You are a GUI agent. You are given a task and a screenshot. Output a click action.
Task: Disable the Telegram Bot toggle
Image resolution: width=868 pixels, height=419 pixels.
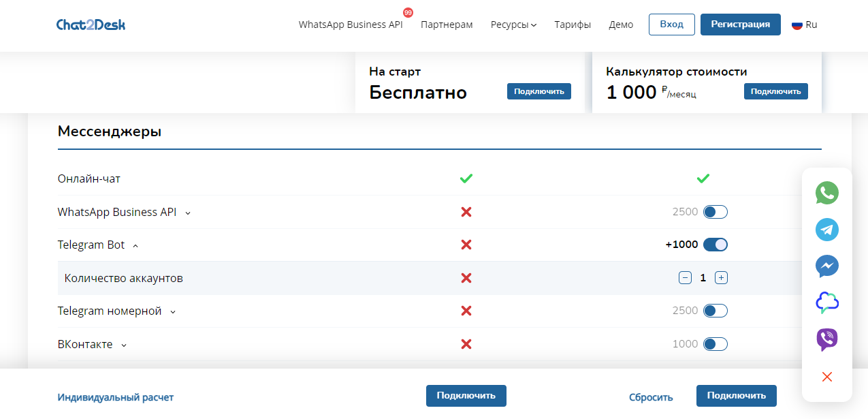pos(715,245)
